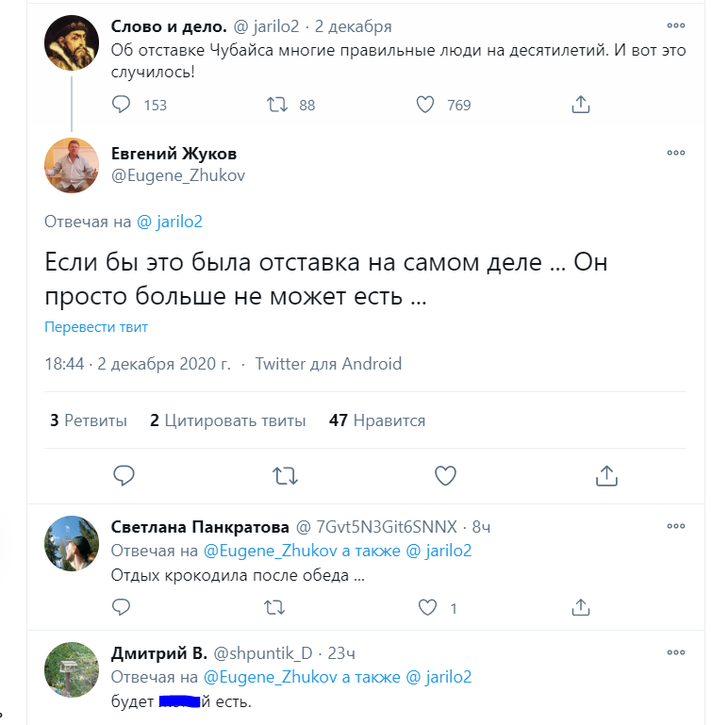Open the 3 Ретвиты list
The image size is (728, 725).
coord(89,420)
